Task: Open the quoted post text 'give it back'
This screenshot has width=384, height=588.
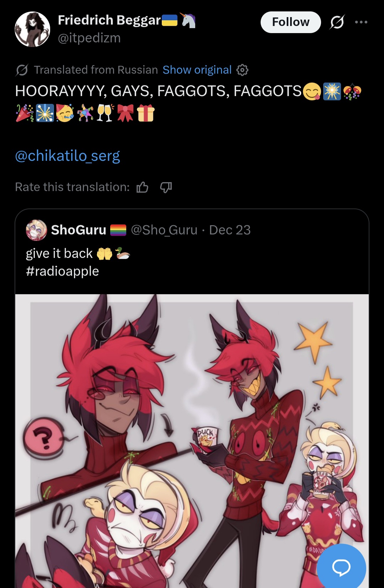Action: (59, 254)
